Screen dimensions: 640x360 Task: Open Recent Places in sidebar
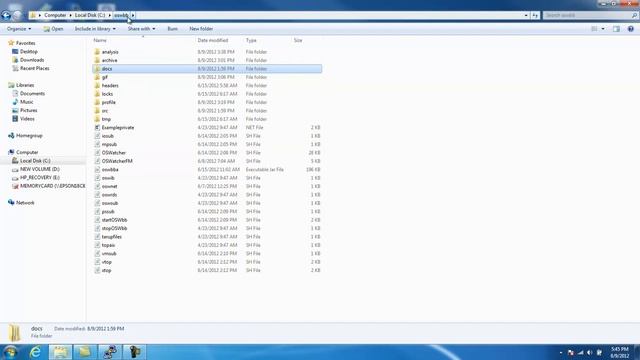coord(35,68)
